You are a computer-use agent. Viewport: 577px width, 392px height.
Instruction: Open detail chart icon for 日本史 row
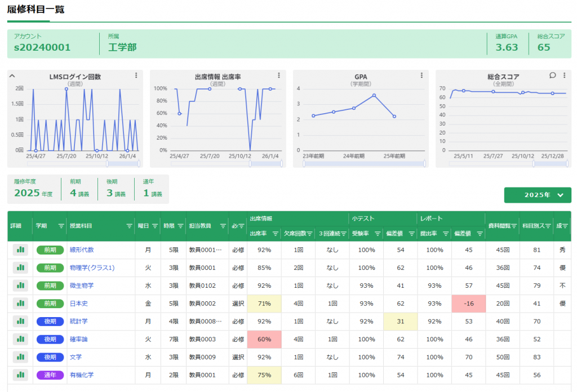point(20,304)
